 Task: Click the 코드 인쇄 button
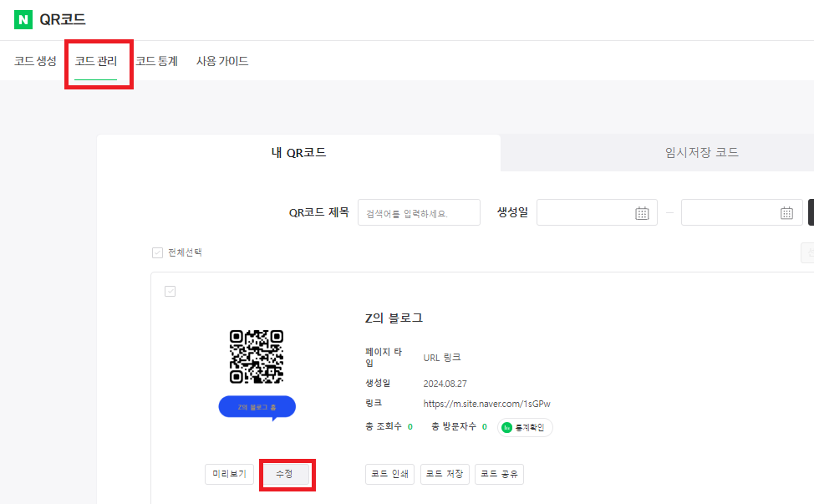pos(390,474)
